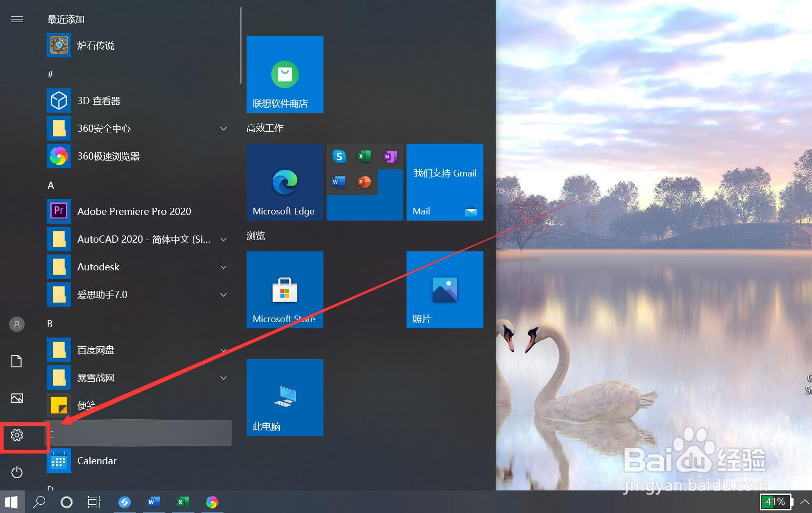Click the app list scrollbar
This screenshot has height=513, width=812.
coord(240,45)
